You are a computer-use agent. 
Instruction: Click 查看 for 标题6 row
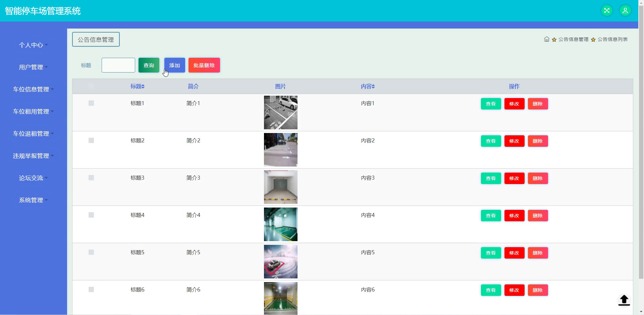point(491,290)
